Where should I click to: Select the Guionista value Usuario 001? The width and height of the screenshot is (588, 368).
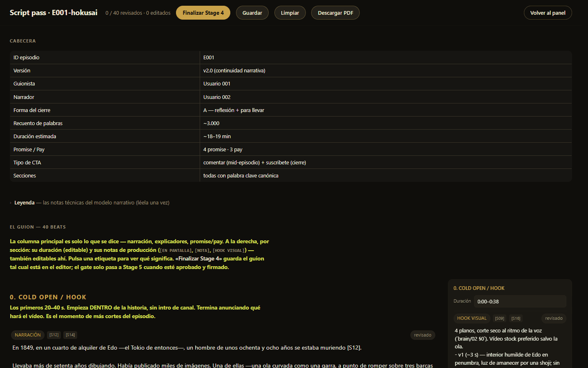click(217, 84)
